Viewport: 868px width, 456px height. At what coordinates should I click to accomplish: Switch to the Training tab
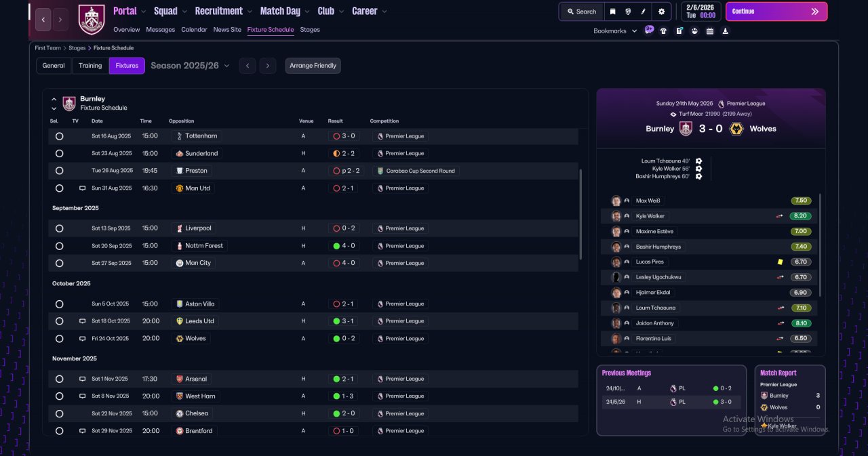(90, 66)
